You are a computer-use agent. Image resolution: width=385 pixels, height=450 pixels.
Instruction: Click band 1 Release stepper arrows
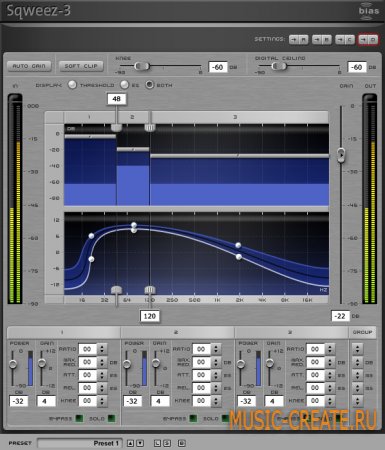pos(102,388)
